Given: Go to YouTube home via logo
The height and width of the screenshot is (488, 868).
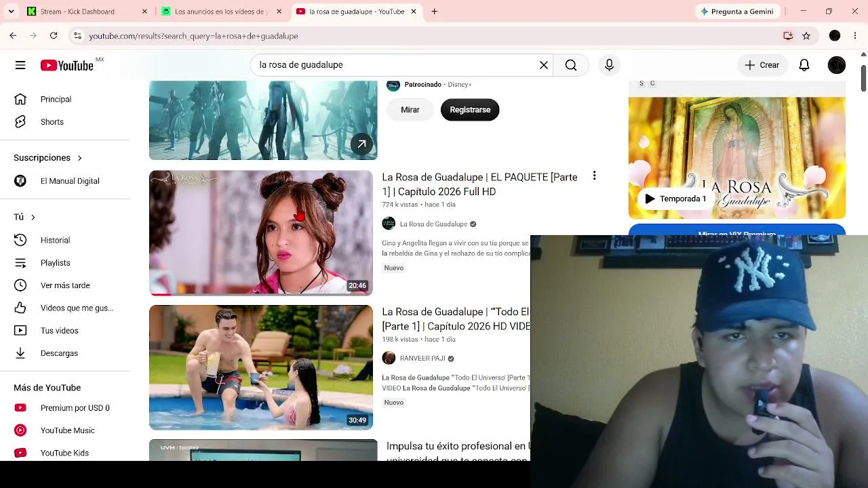Looking at the screenshot, I should (66, 65).
